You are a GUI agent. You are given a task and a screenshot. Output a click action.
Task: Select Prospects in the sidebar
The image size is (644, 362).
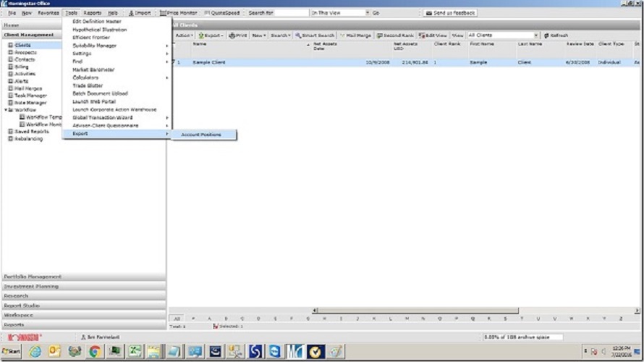[x=25, y=53]
